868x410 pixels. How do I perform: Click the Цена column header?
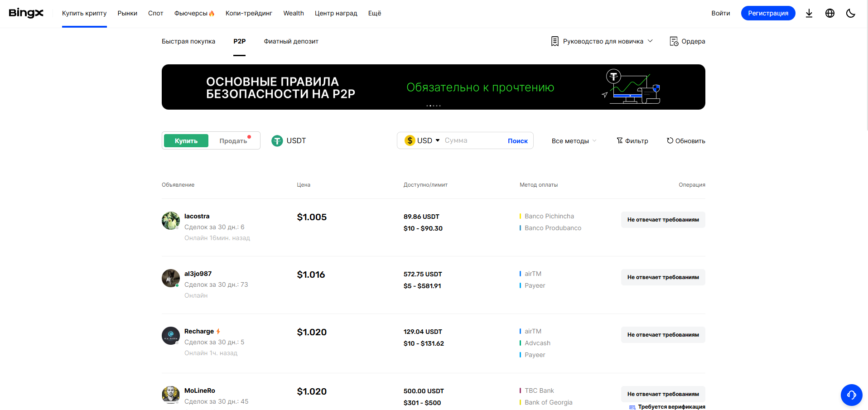tap(304, 185)
